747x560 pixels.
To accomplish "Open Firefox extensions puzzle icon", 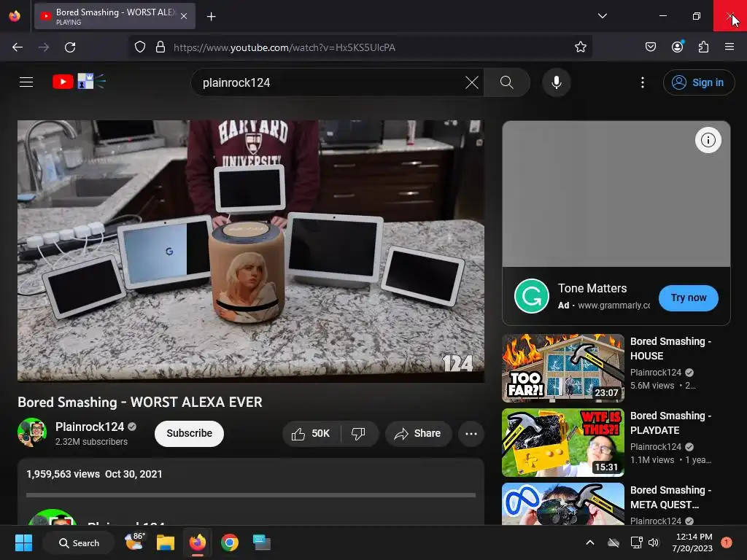I will (703, 47).
